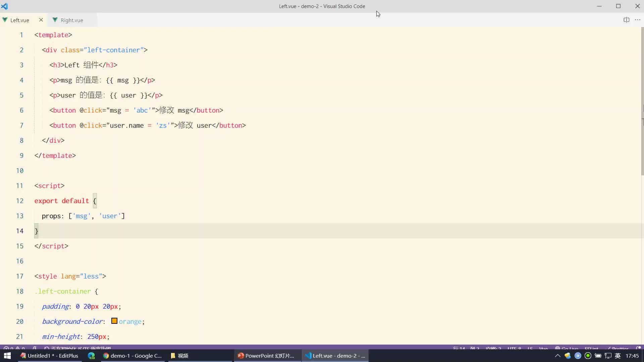Open the orange color picker swatch
The height and width of the screenshot is (362, 644).
[x=114, y=321]
